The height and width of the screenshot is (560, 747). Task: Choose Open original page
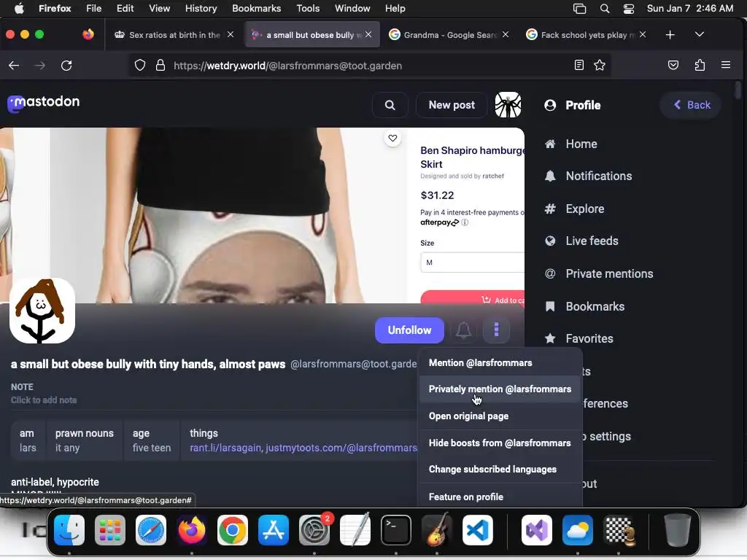500,416
